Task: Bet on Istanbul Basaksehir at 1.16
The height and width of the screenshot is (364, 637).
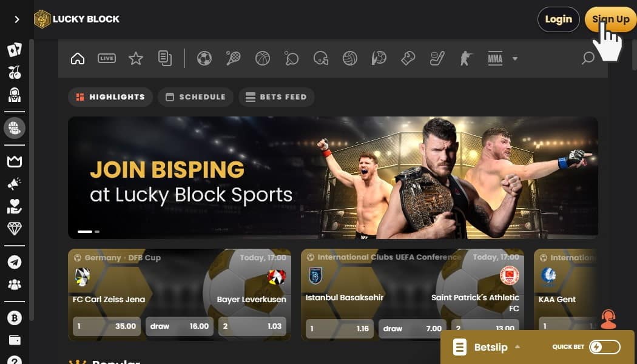Action: pyautogui.click(x=340, y=329)
